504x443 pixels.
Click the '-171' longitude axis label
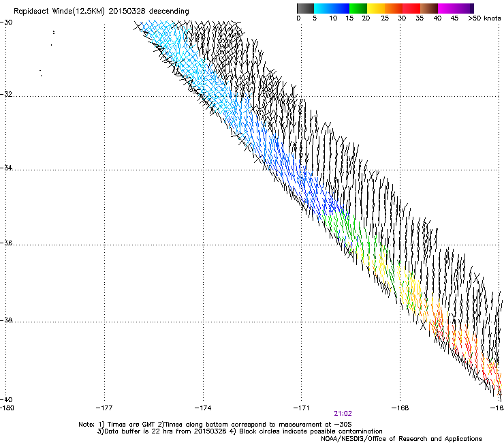pos(302,408)
